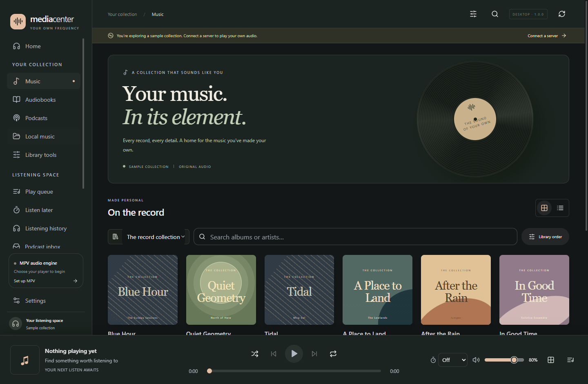This screenshot has width=588, height=384.
Task: Click the arrow beside Set up MPV
Action: point(75,281)
